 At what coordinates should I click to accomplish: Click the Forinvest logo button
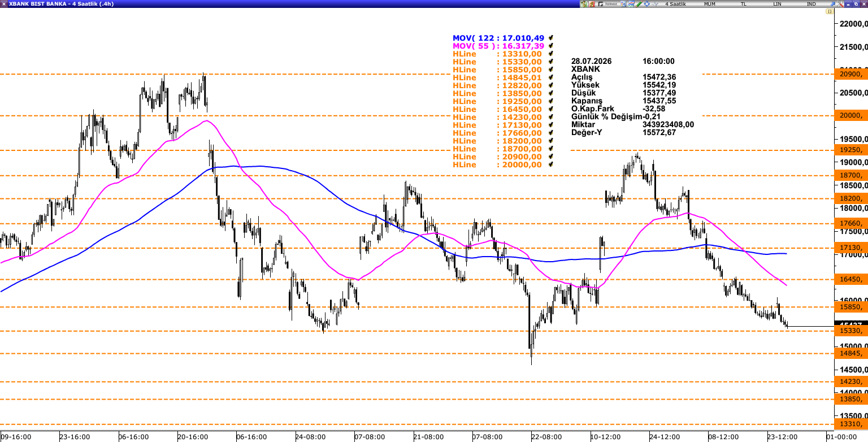607,4
